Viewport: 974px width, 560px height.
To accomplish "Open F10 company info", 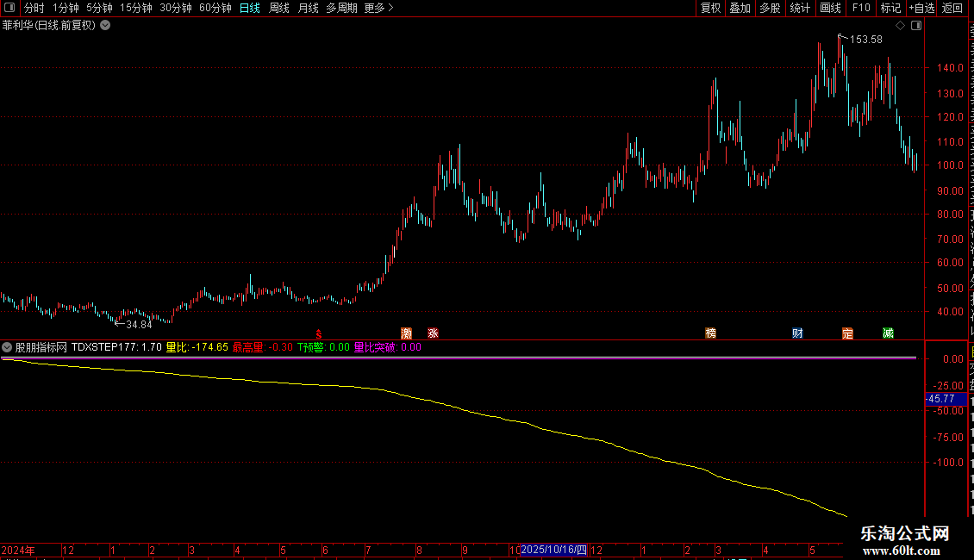I will 861,8.
